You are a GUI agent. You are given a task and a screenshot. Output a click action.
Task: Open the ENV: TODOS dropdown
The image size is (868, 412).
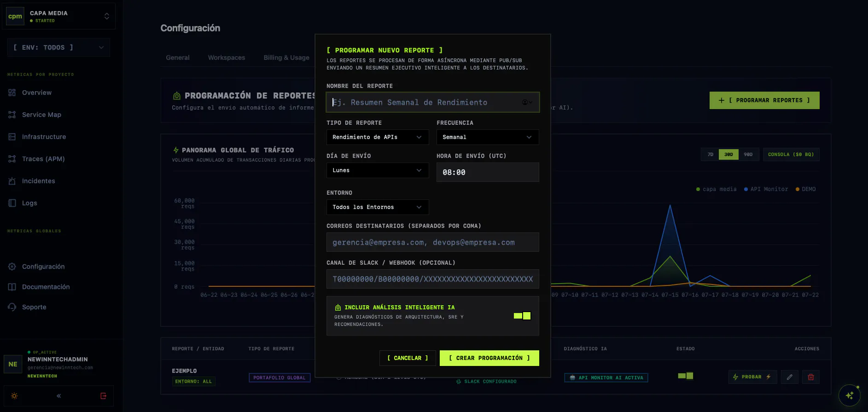(x=58, y=47)
